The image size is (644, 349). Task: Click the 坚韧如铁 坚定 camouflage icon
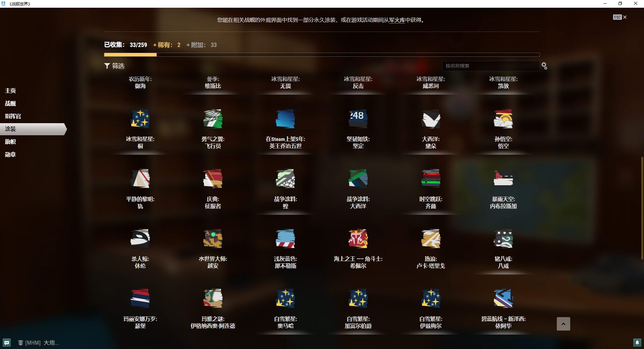358,119
